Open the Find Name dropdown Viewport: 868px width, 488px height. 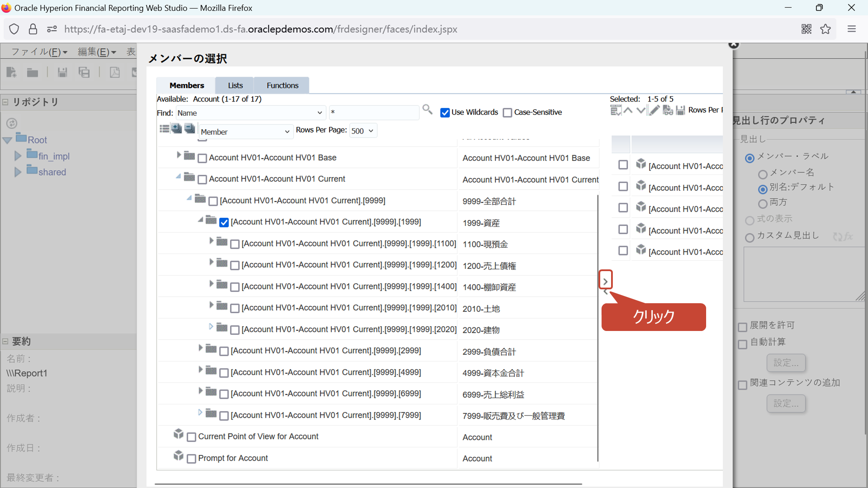[x=250, y=113]
